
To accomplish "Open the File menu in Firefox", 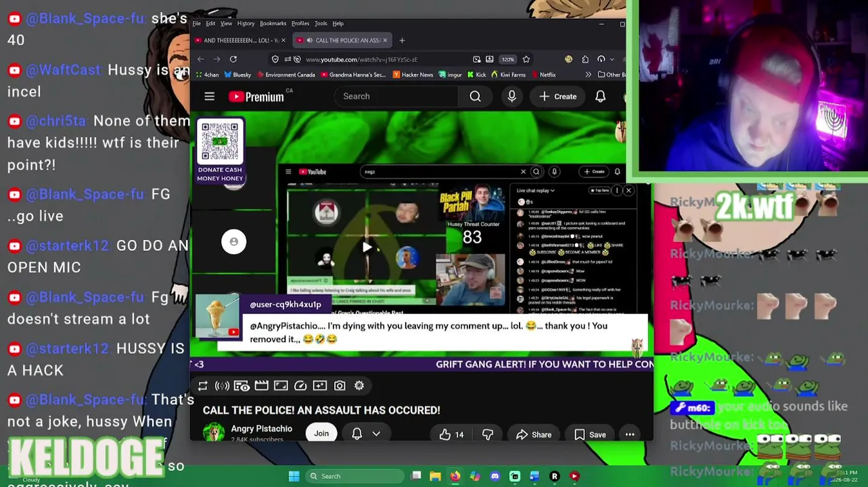I will [196, 24].
